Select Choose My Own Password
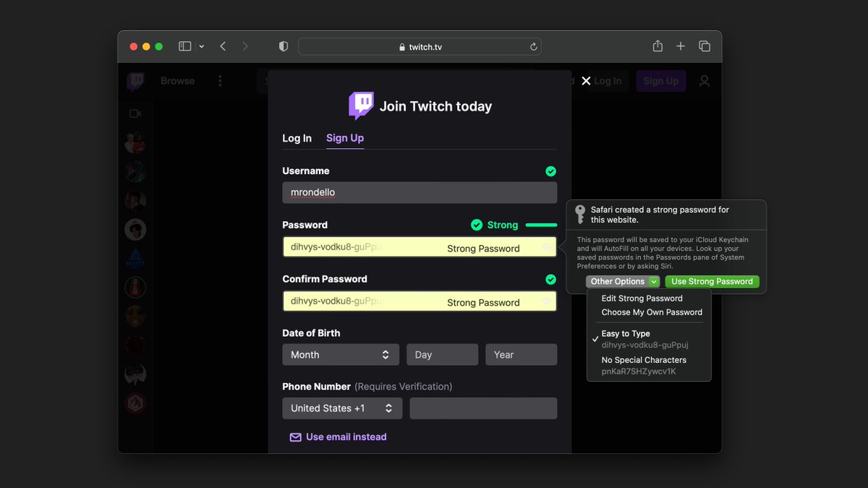868x488 pixels. (652, 312)
